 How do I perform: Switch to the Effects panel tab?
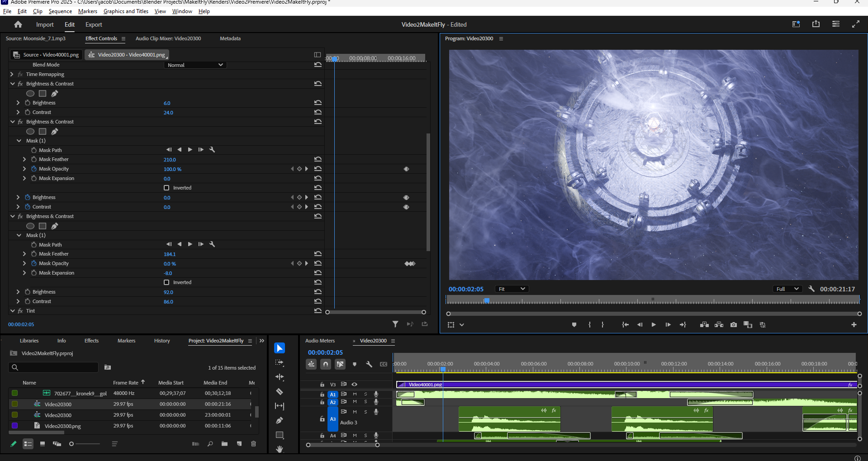tap(91, 341)
